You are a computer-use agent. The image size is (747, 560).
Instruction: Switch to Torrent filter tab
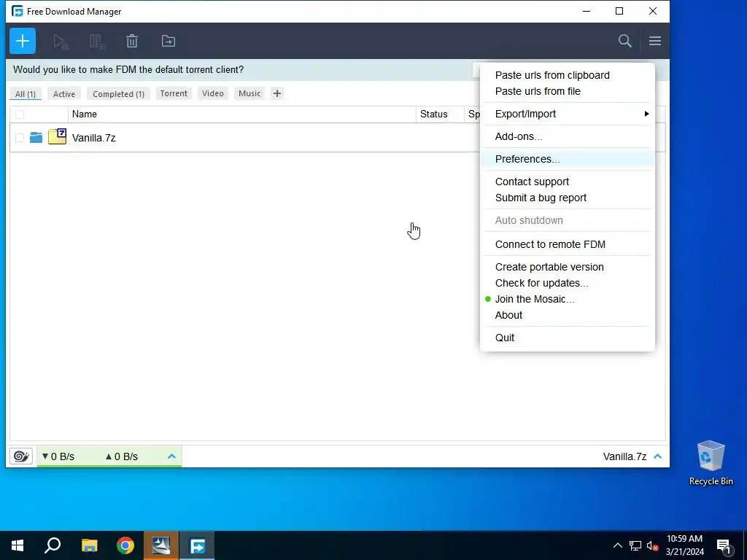[174, 93]
